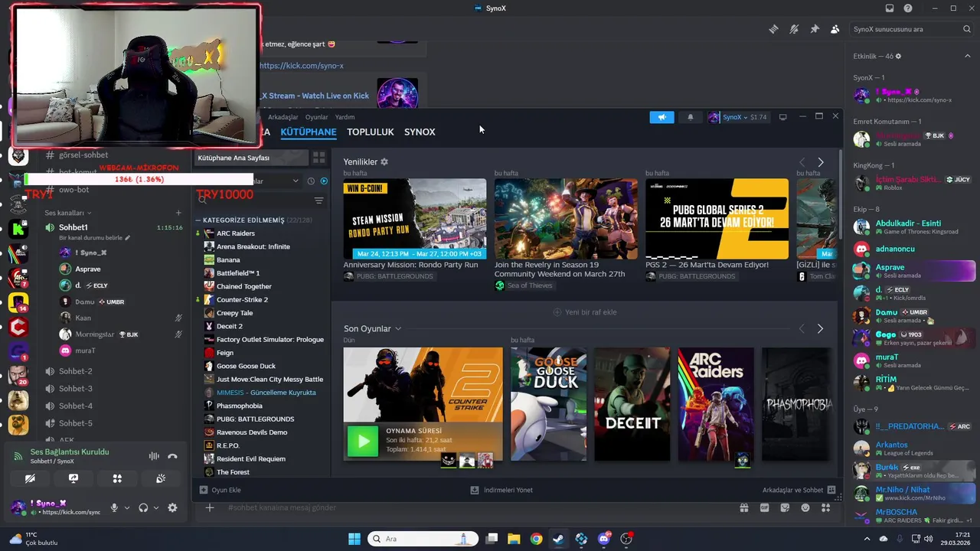Click the Steam announcements megaphone button
980x551 pixels.
661,117
